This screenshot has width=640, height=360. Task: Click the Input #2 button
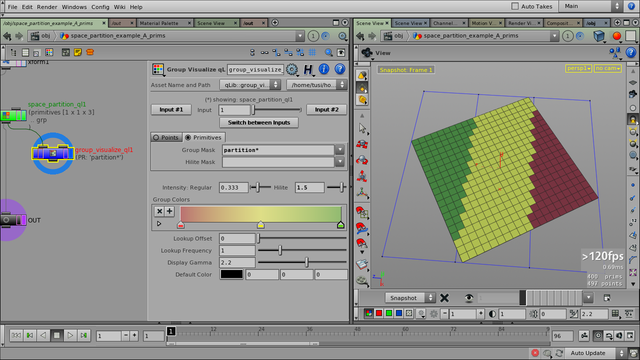point(327,109)
